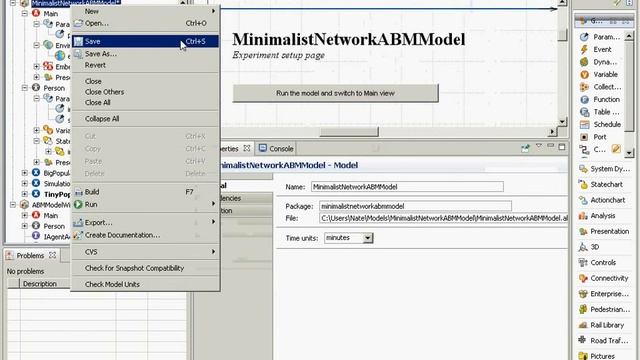The width and height of the screenshot is (640, 360).
Task: Close the Problems view tab
Action: click(52, 255)
